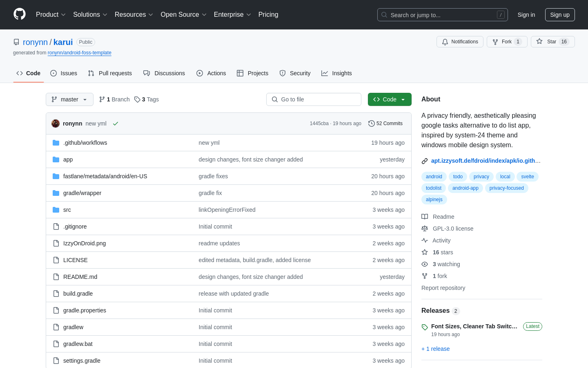
Task: Click the alpinejs topic tag
Action: click(x=434, y=200)
